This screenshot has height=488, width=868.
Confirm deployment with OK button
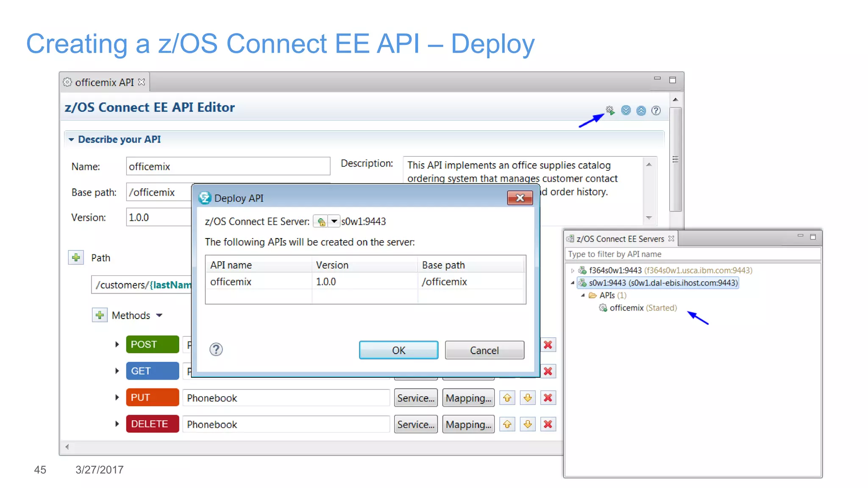click(x=398, y=350)
